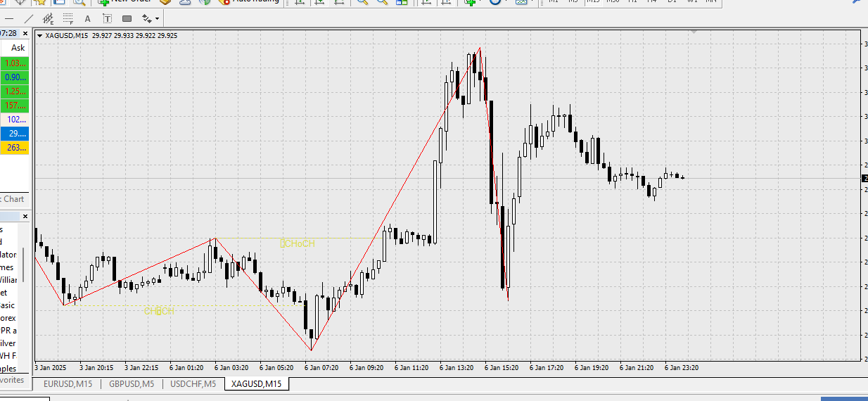Screen dimensions: 868x401
Task: Click the Ask column header
Action: pos(18,48)
